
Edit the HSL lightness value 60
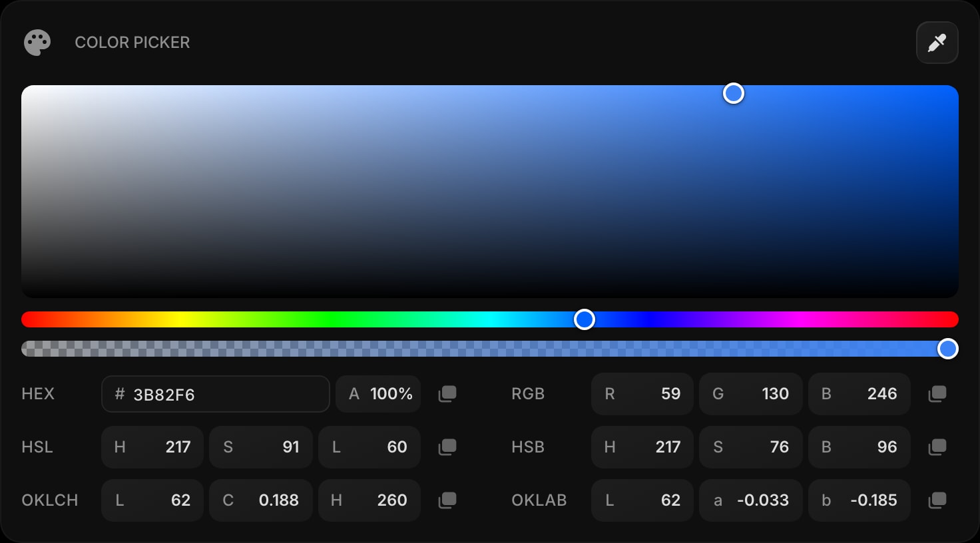(x=369, y=447)
